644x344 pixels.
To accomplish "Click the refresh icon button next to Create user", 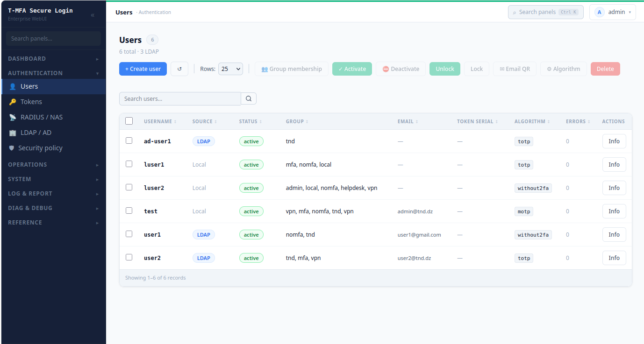I will pos(179,69).
